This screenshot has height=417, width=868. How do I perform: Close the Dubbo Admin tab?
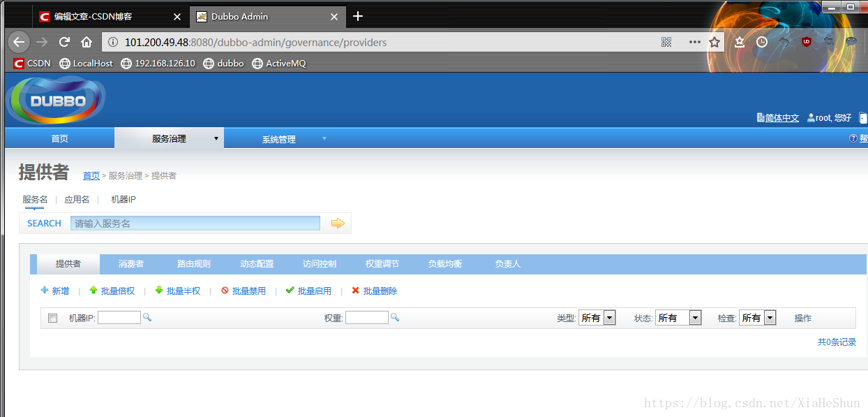334,16
